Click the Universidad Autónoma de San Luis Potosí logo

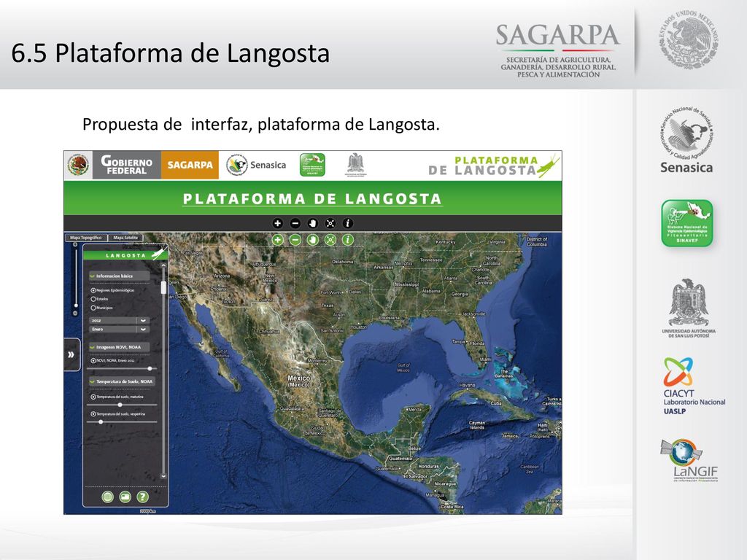click(689, 308)
